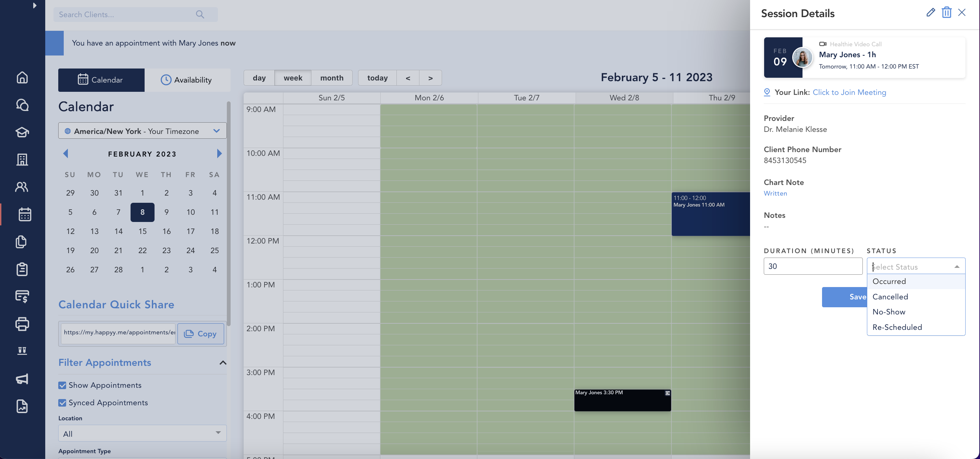Select Cancelled from the status list
980x459 pixels.
(890, 297)
